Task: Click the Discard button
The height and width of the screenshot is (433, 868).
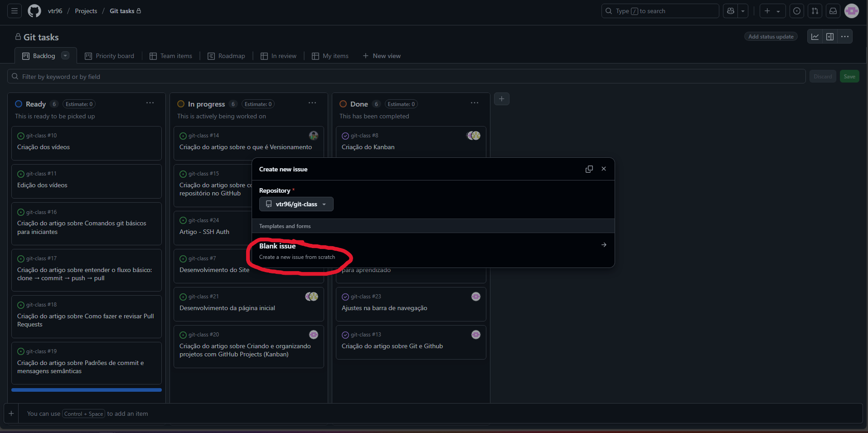Action: 823,76
